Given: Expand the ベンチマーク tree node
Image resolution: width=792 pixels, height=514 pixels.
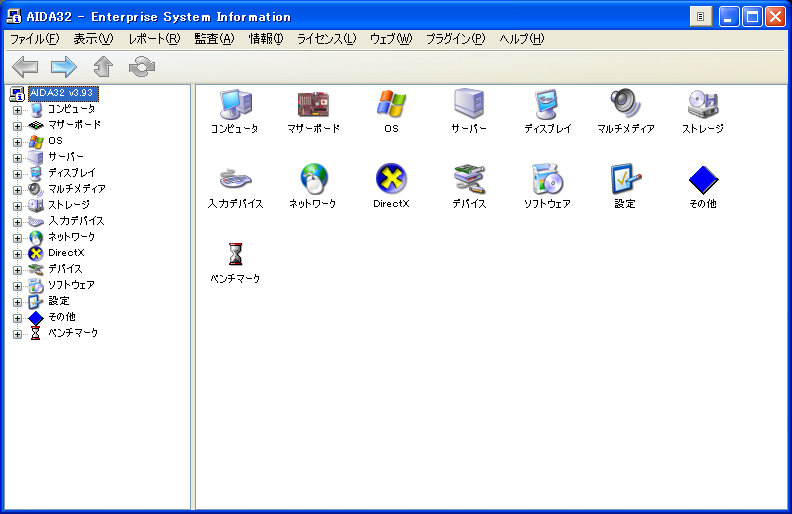Looking at the screenshot, I should click(x=17, y=333).
